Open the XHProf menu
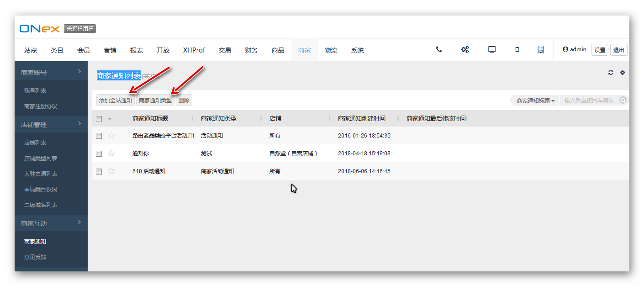This screenshot has width=644, height=286. 194,50
